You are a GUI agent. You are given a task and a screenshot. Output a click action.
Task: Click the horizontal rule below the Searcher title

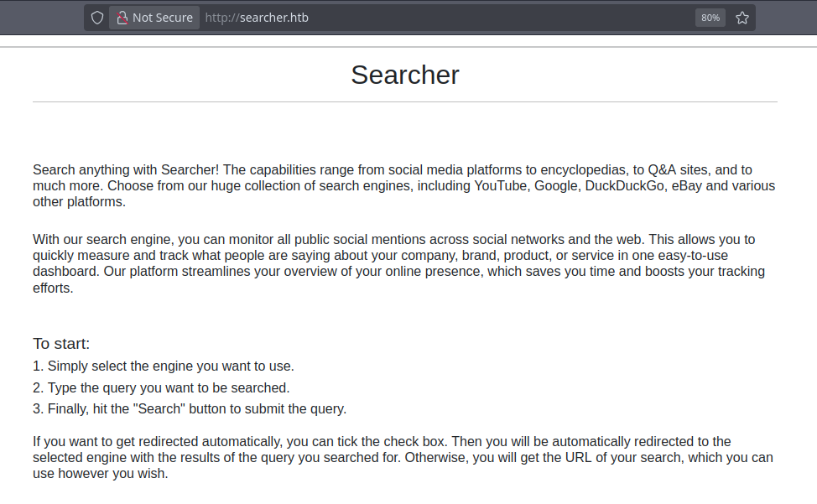[x=404, y=102]
